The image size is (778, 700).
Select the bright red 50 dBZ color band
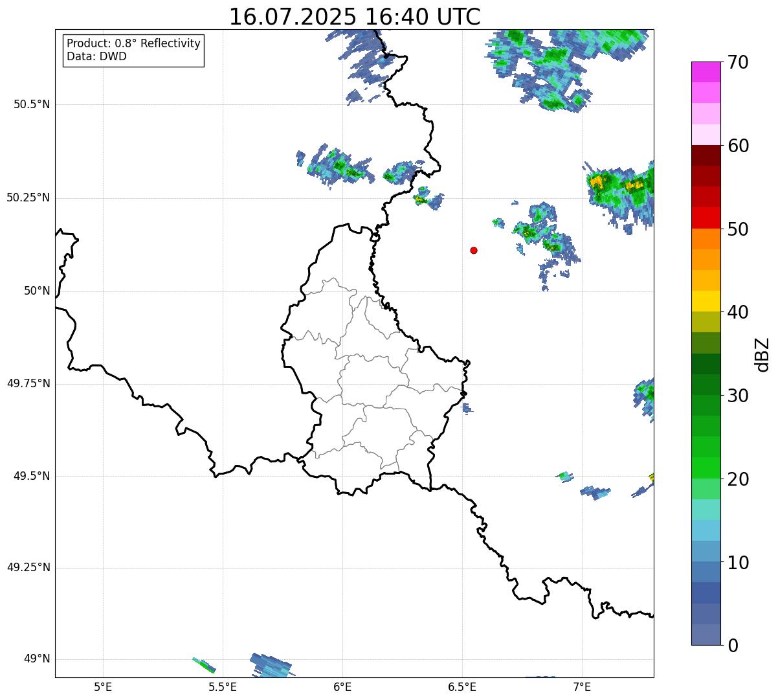pos(706,218)
